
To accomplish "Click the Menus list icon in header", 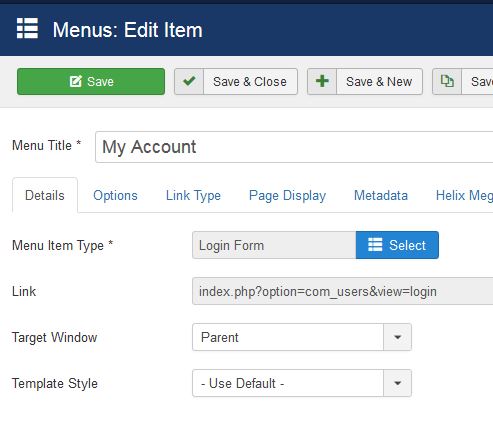I will tap(27, 28).
